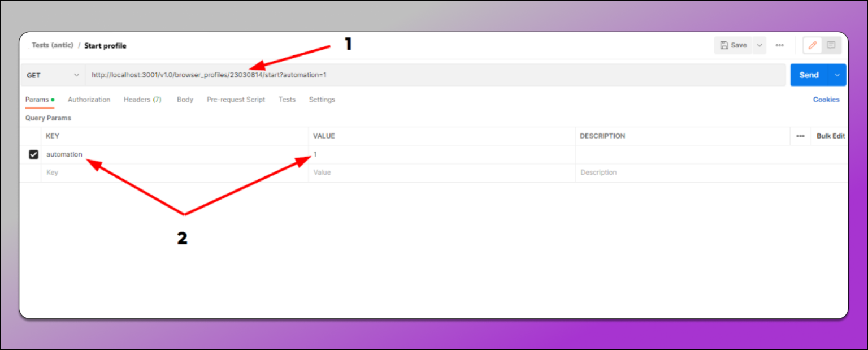Toggle the automation param row checkbox off
Screen dimensions: 868x350
point(33,154)
